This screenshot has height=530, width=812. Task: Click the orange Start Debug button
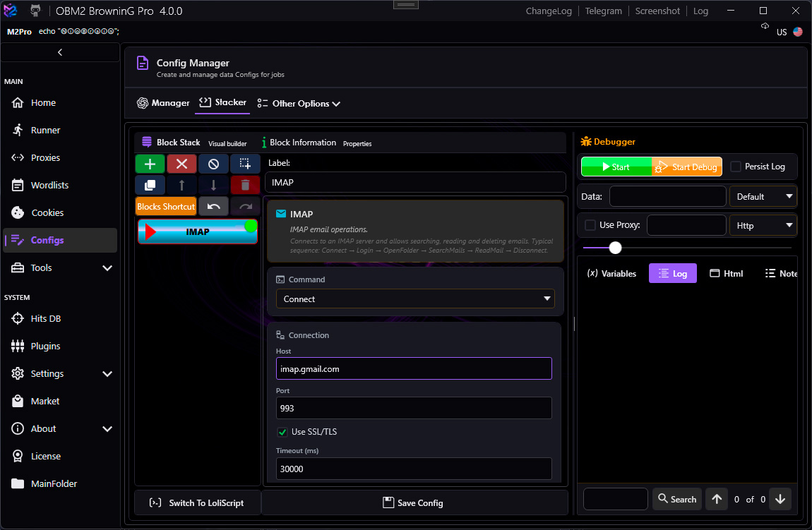pyautogui.click(x=687, y=167)
